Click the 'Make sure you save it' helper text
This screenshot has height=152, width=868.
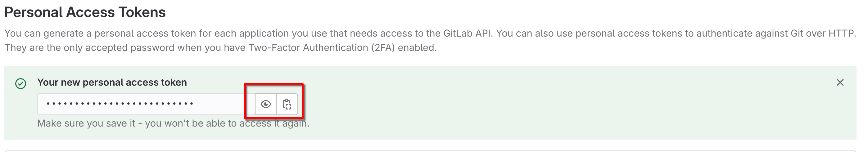[x=173, y=123]
